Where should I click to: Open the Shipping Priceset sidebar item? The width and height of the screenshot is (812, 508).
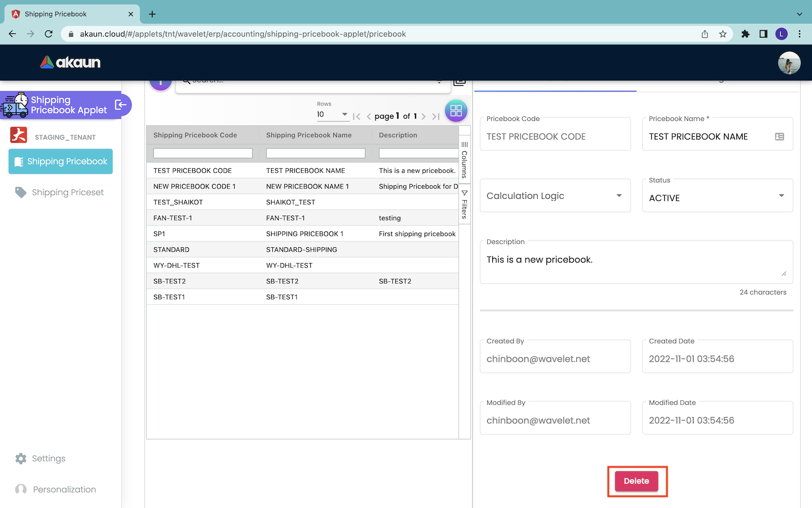(60, 192)
